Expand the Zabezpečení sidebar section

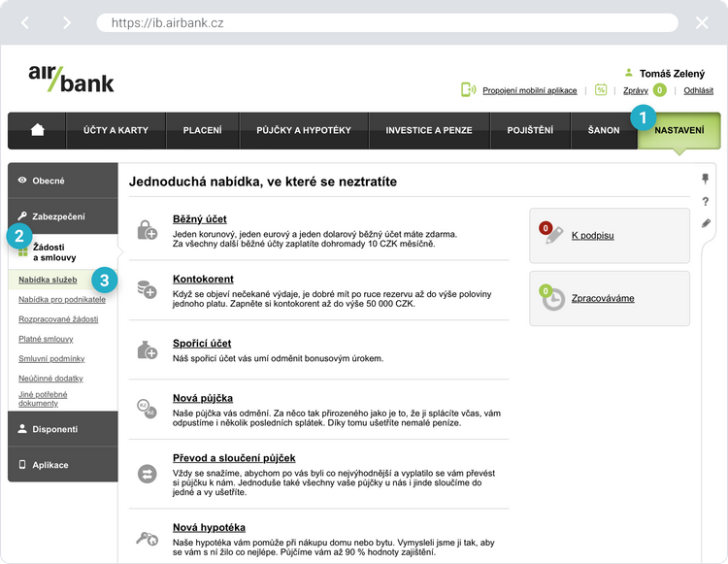click(62, 217)
